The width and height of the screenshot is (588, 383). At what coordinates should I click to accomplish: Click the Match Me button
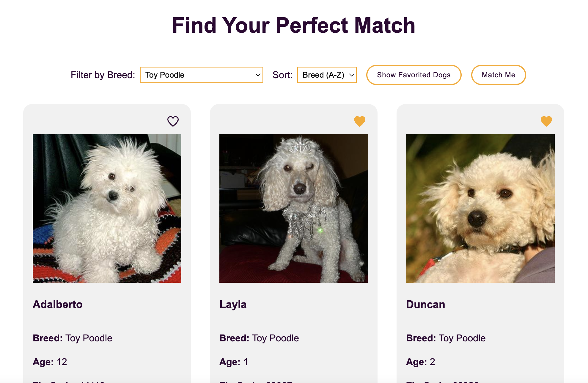click(x=499, y=75)
